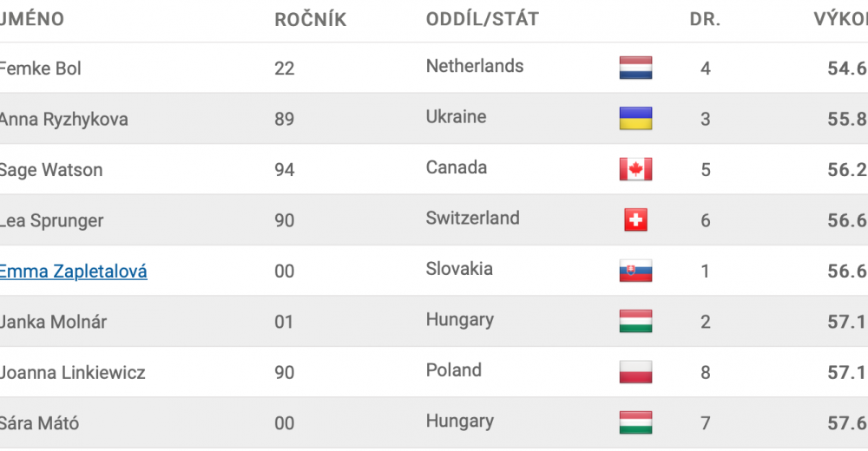
Task: Click Sára Mátó's Hungary flag icon
Action: (x=635, y=422)
